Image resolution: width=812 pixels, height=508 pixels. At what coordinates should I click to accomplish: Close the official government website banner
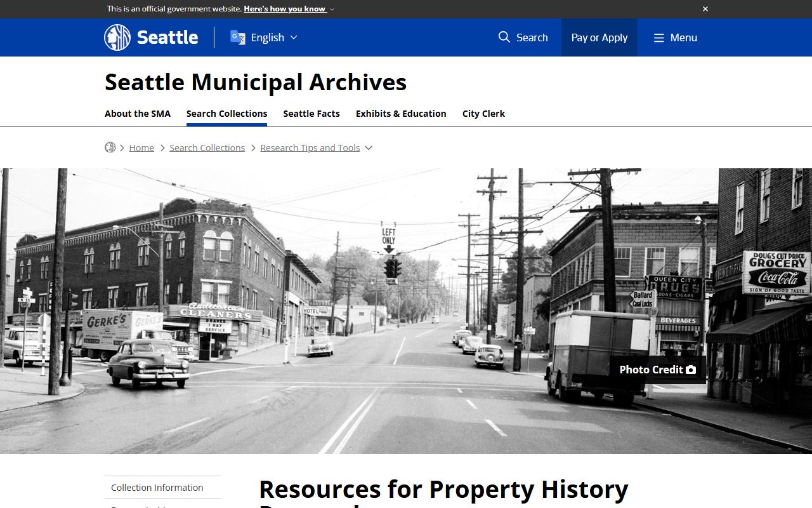tap(705, 9)
